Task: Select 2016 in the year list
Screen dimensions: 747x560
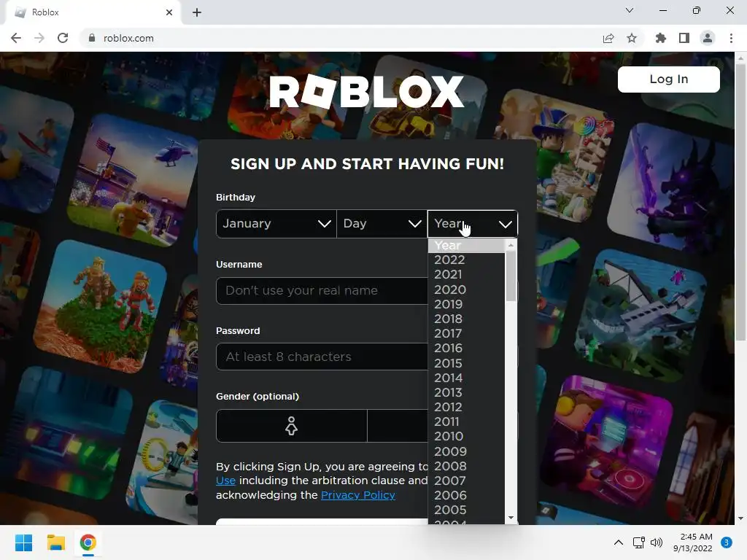Action: (466, 349)
